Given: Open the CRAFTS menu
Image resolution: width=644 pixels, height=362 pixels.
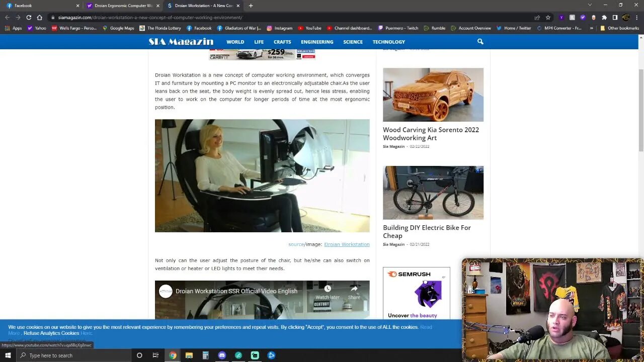Looking at the screenshot, I should pyautogui.click(x=282, y=42).
